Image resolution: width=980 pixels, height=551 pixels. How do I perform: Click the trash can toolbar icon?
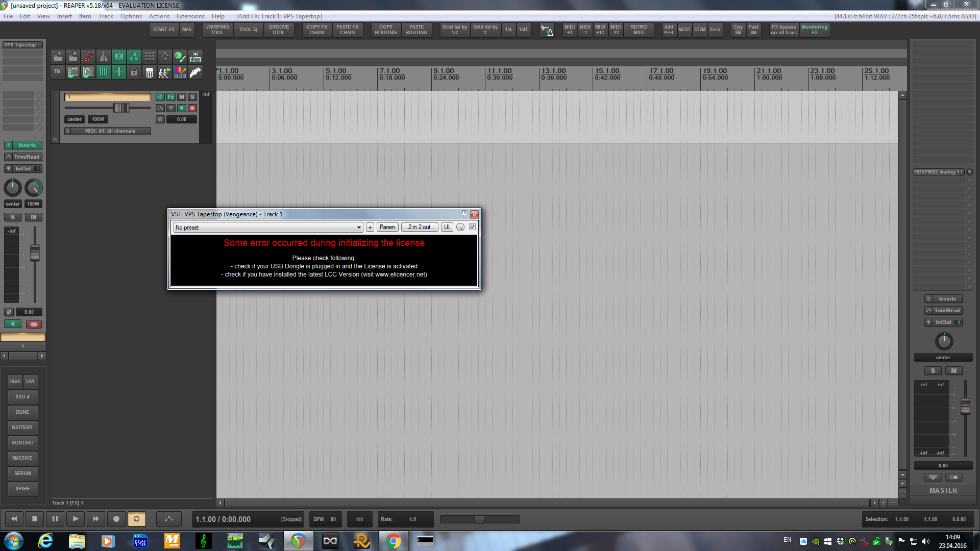pos(149,72)
